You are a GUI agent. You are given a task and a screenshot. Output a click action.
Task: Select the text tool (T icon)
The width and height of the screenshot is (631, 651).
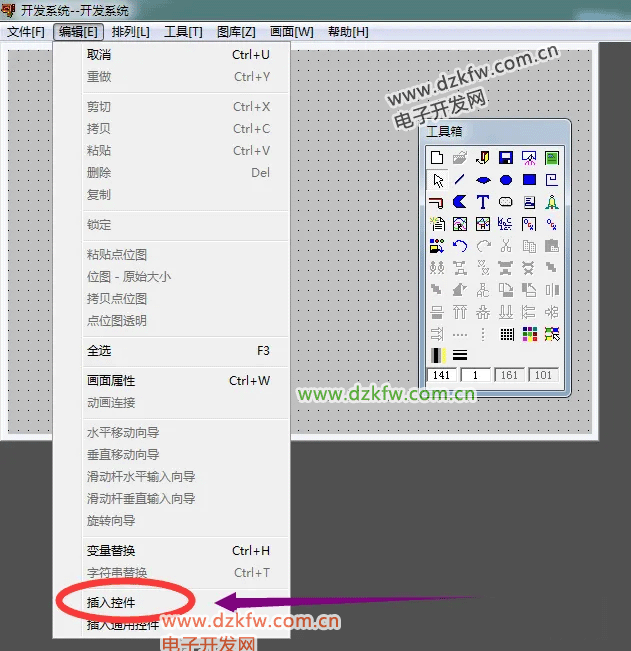coord(483,202)
